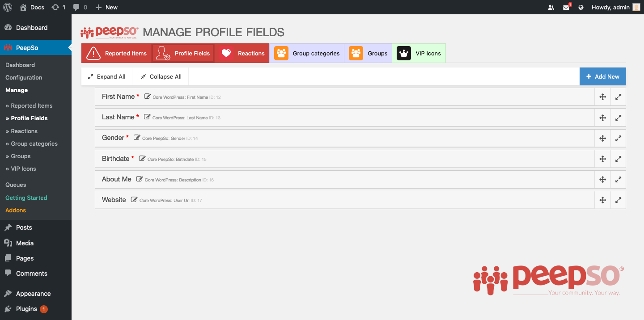Click the Gender field title text
The width and height of the screenshot is (644, 320).
[x=113, y=138]
